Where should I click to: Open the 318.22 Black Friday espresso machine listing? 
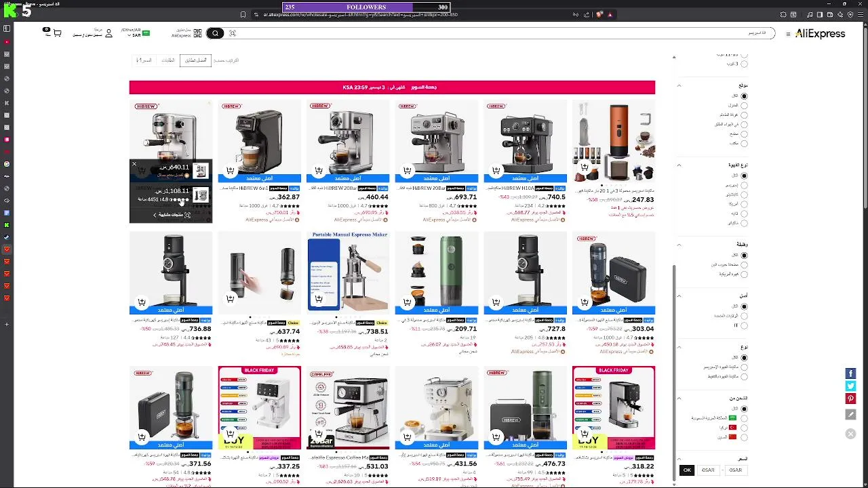[614, 407]
